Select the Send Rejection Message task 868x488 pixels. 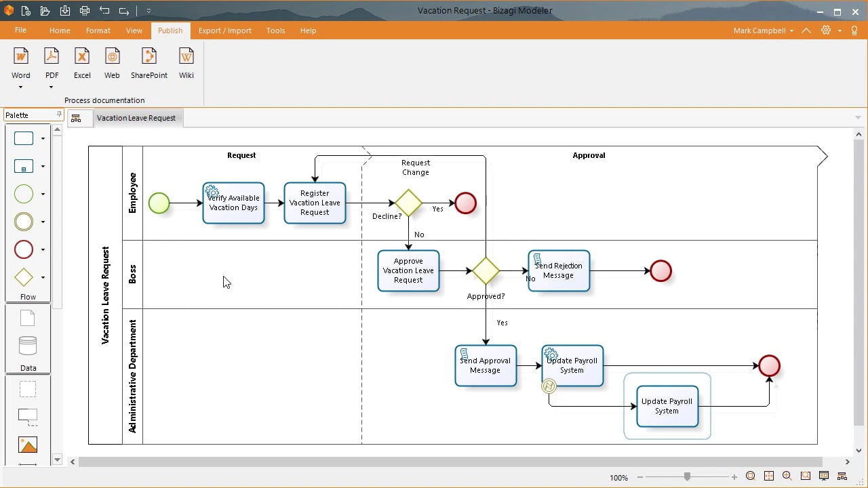[x=559, y=270]
